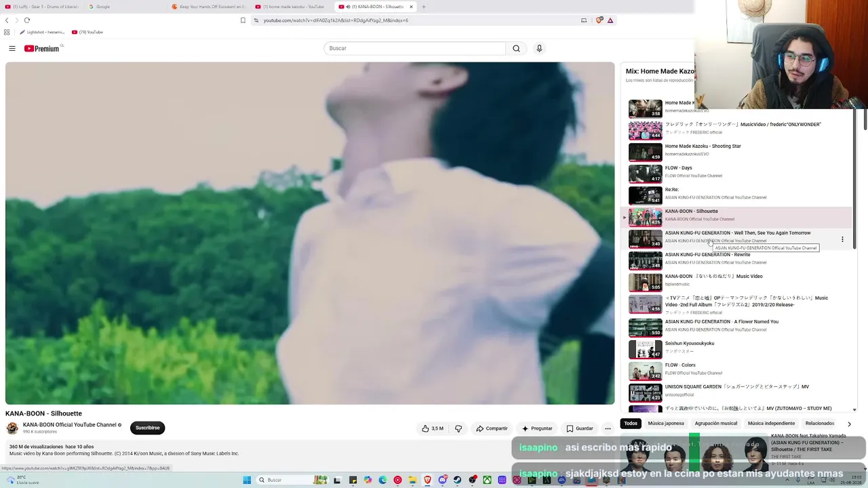Open more actions for the video
The width and height of the screenshot is (868, 488).
pos(608,428)
